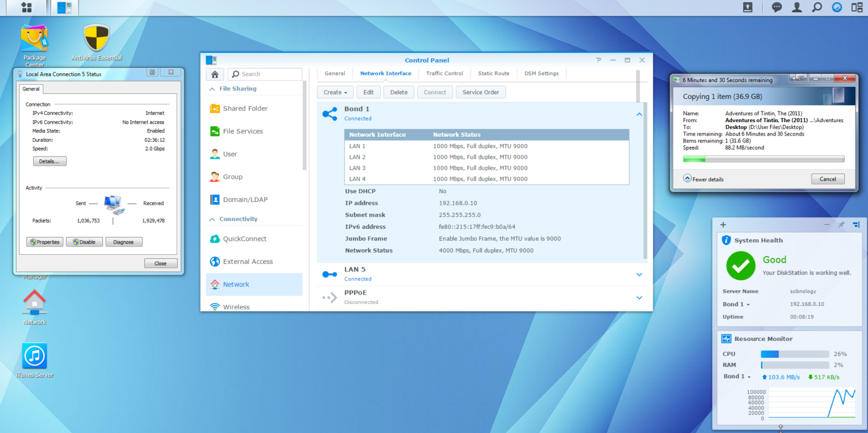Open Antivirus Essential

tap(96, 38)
